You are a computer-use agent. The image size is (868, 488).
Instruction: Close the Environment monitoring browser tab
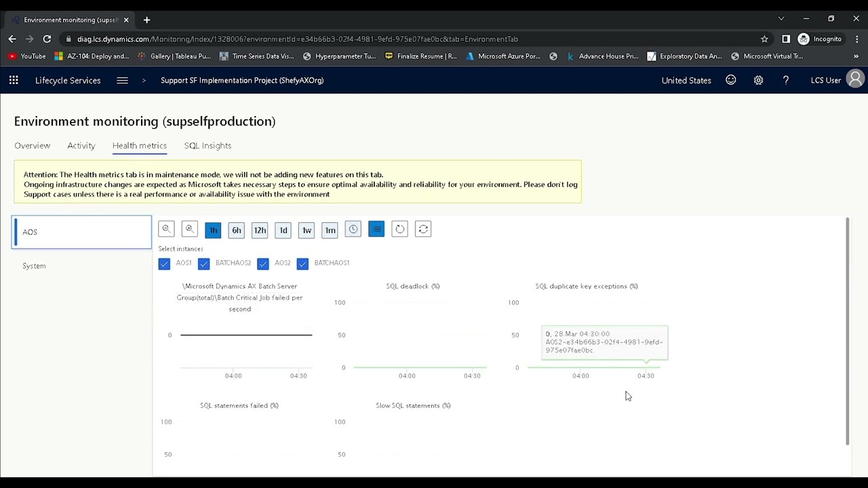(x=125, y=20)
